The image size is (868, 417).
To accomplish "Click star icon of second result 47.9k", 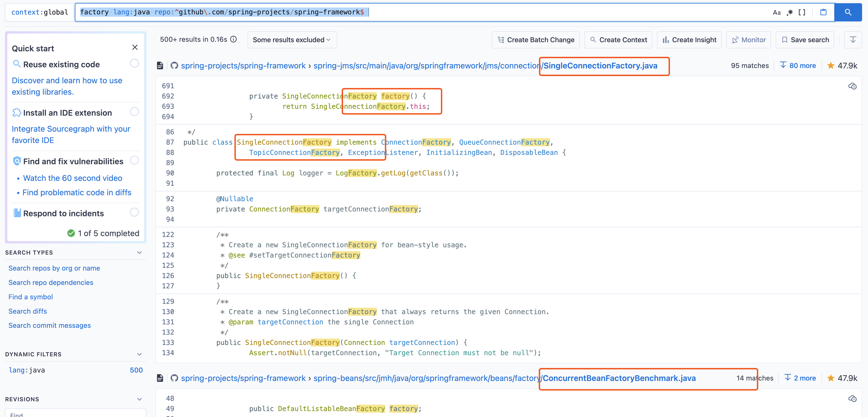I will click(831, 378).
